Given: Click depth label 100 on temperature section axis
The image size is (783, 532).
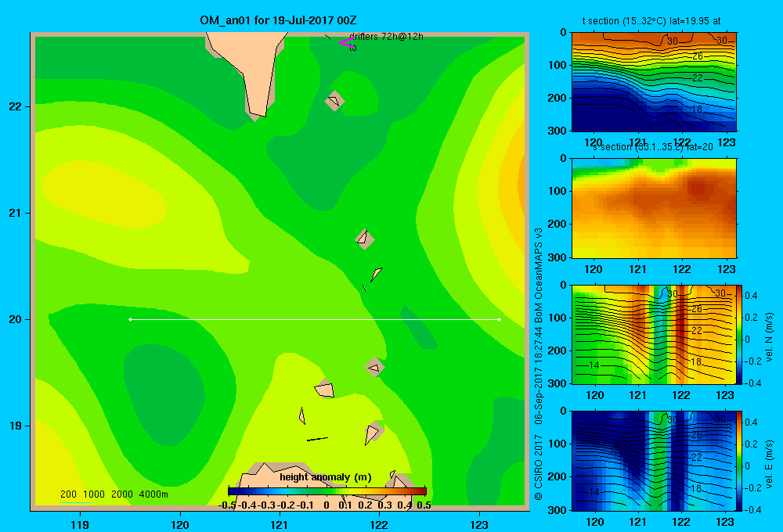Looking at the screenshot, I should tap(557, 65).
